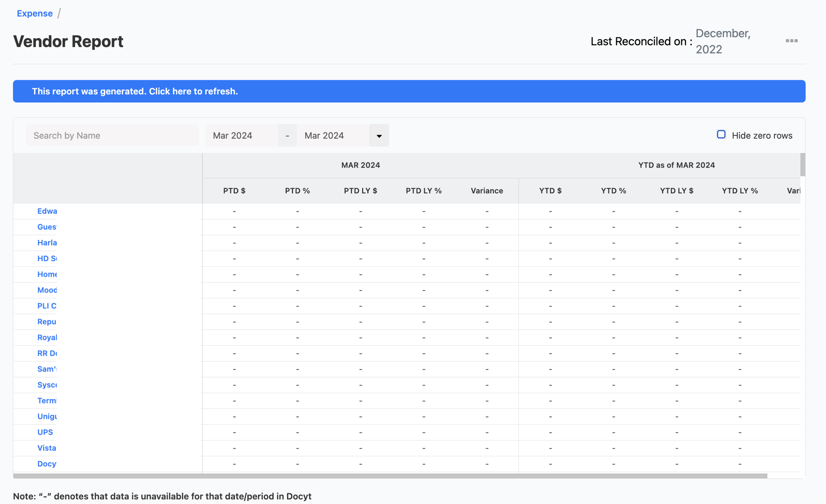This screenshot has height=504, width=826.
Task: Open the Mood… vendor link
Action: click(x=47, y=290)
